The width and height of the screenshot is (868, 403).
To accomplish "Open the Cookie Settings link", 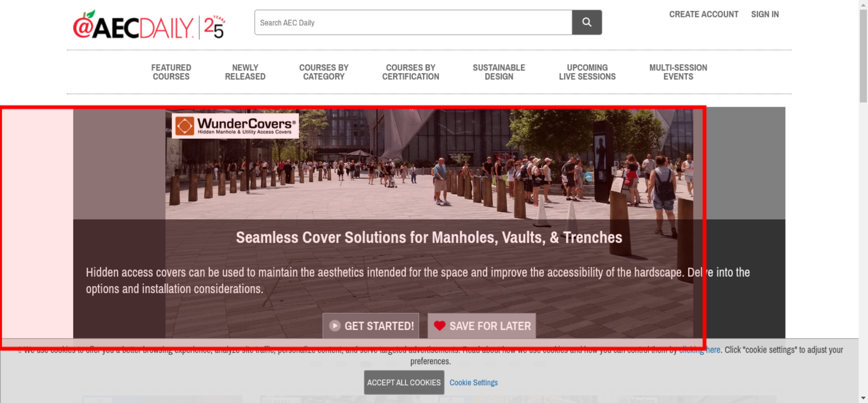I will coord(473,383).
